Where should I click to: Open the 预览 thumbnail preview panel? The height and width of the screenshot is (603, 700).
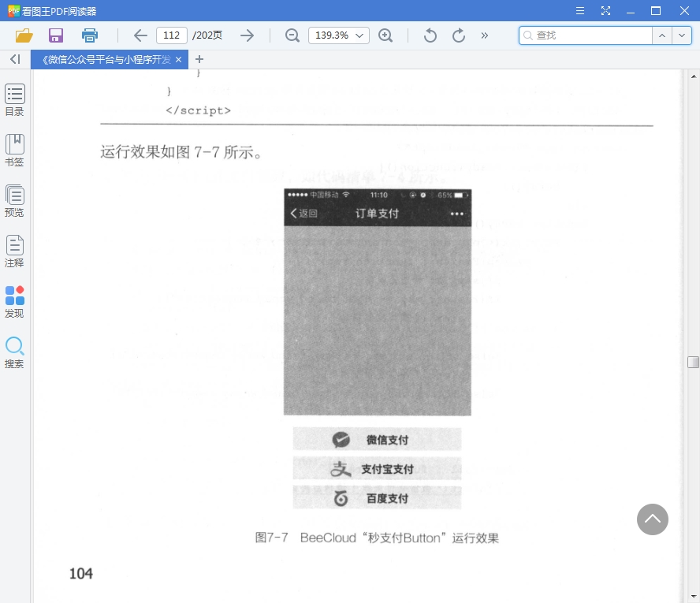[x=15, y=201]
